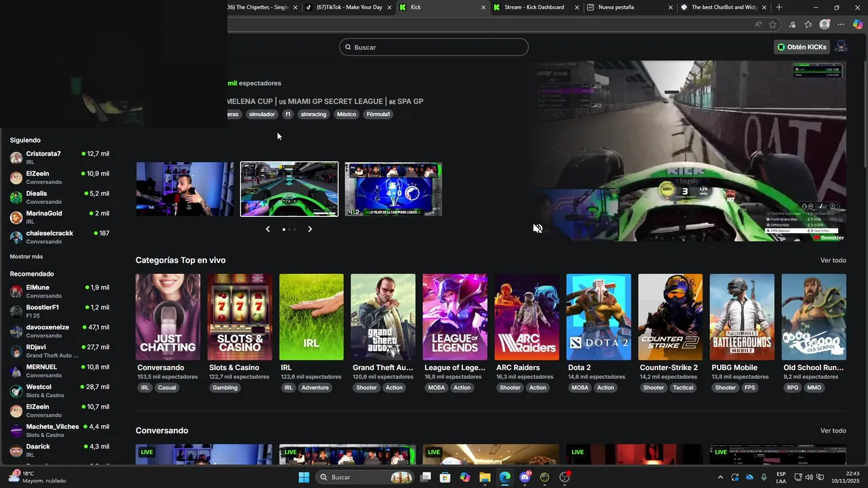Screen dimensions: 868x488
Task: Open the ARC Raiders category card
Action: (527, 317)
